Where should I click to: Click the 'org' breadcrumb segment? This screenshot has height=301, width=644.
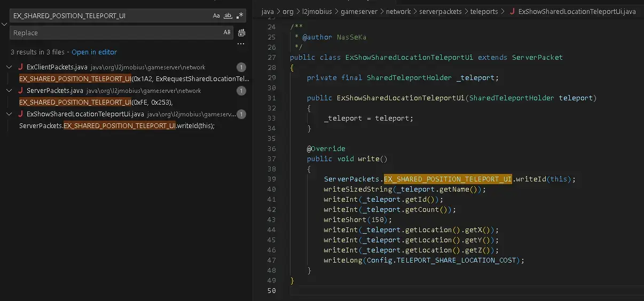pyautogui.click(x=288, y=11)
